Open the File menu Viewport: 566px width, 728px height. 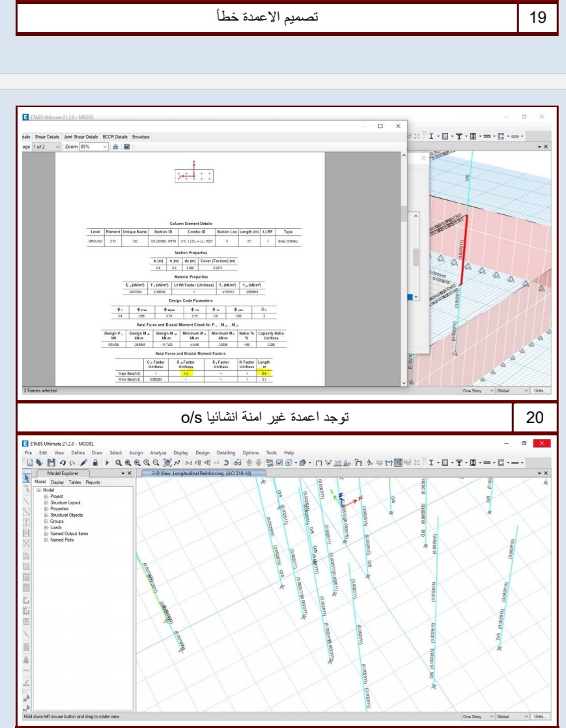tap(28, 453)
